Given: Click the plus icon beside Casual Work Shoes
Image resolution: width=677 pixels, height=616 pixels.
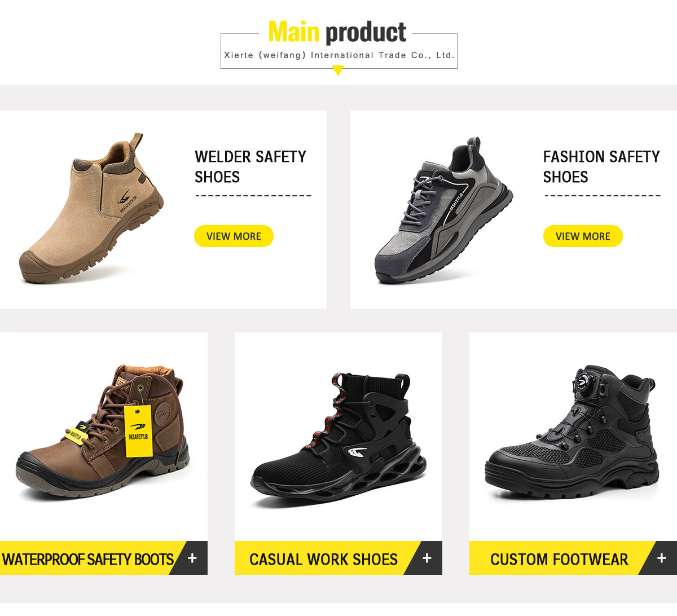Looking at the screenshot, I should [x=427, y=558].
